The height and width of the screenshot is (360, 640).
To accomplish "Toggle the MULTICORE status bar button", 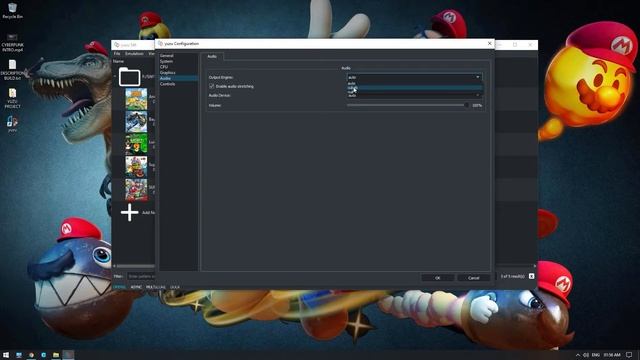I will 156,287.
